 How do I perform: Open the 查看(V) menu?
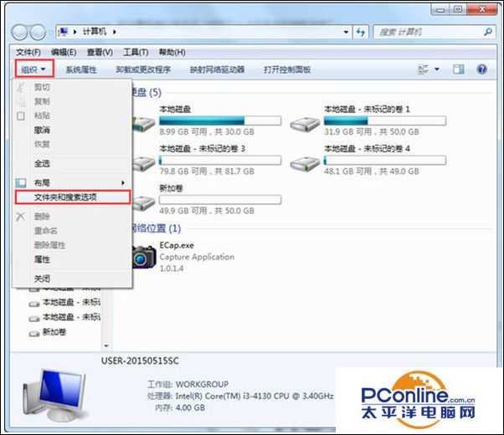(100, 52)
